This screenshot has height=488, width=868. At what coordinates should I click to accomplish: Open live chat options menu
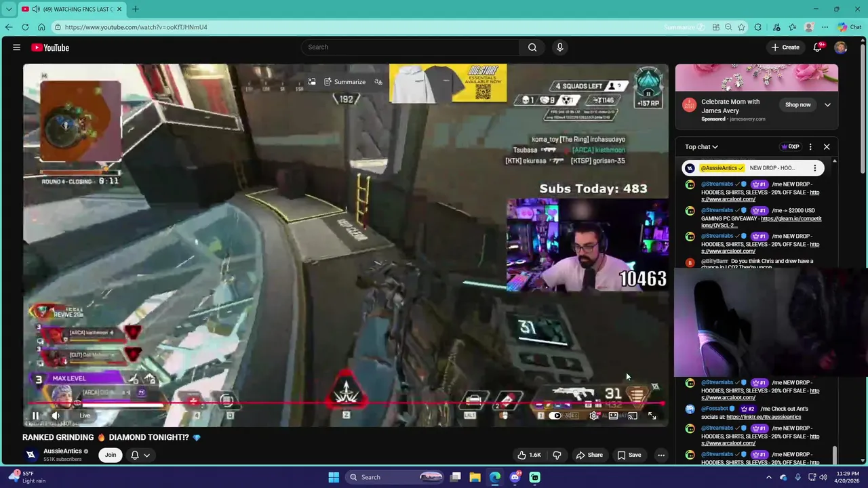pyautogui.click(x=810, y=146)
